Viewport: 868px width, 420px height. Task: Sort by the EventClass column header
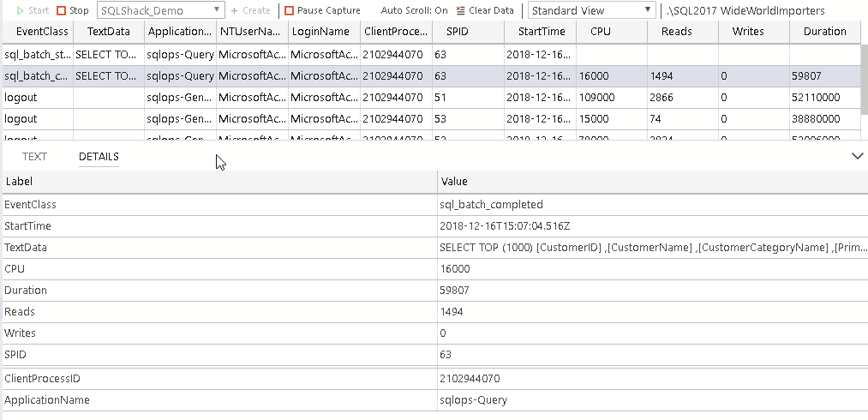pyautogui.click(x=36, y=32)
